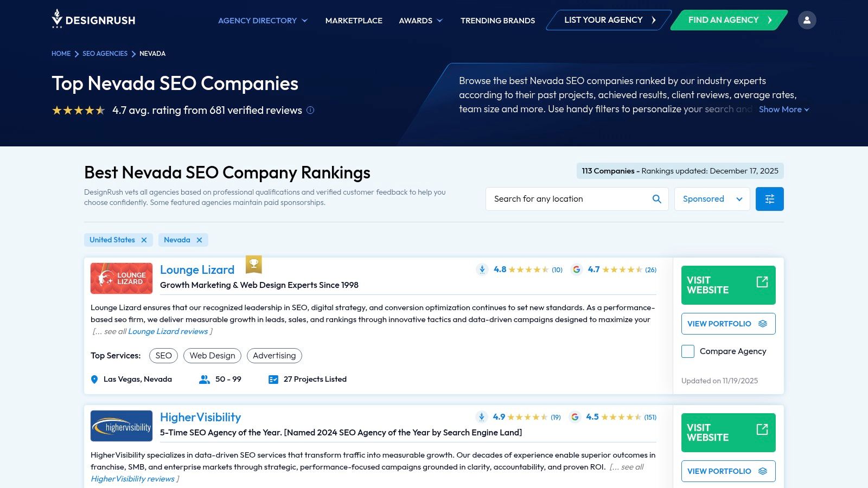Click the location search magnifier icon
This screenshot has width=868, height=488.
click(x=656, y=198)
